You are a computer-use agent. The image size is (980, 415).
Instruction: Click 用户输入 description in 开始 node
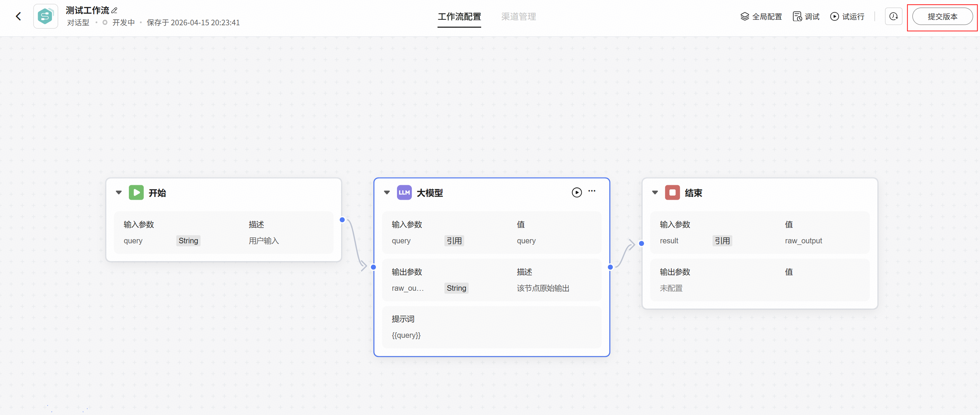(x=264, y=241)
